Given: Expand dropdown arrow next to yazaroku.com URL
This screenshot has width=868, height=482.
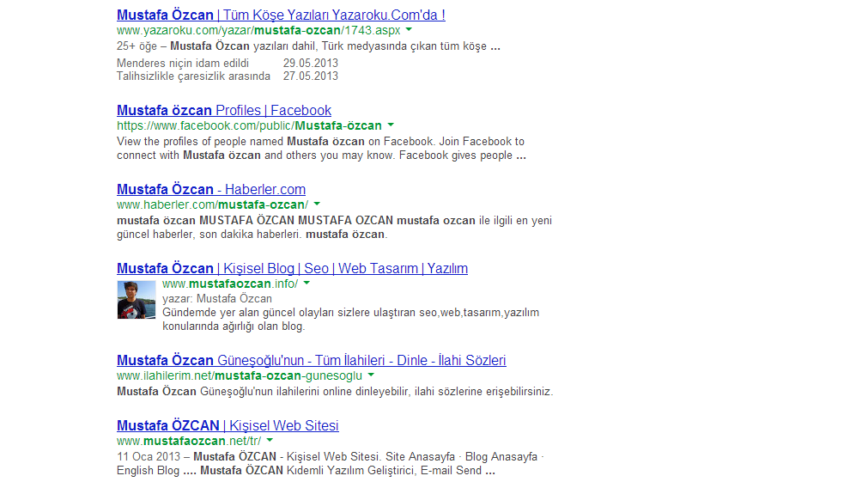Looking at the screenshot, I should coord(409,29).
